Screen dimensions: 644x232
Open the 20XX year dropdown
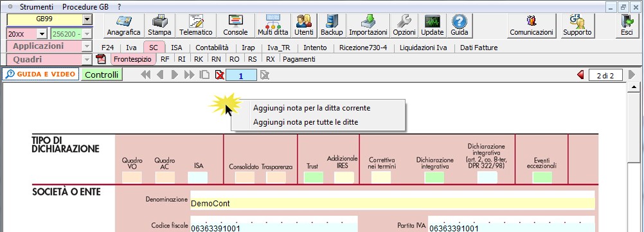(42, 33)
